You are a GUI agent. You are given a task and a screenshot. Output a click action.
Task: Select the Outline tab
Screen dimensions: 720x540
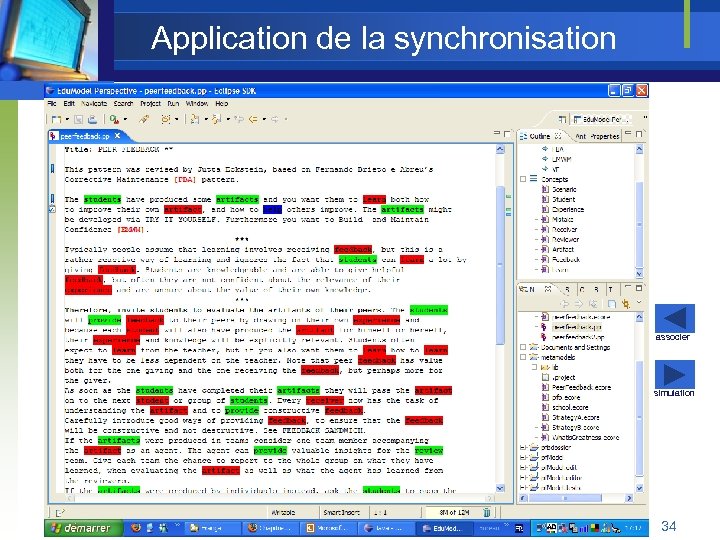tap(540, 136)
